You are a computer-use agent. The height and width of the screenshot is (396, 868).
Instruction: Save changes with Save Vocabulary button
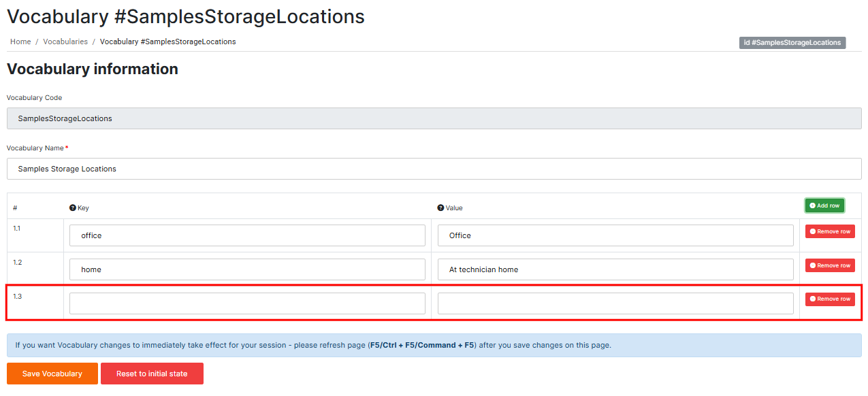[x=52, y=374]
